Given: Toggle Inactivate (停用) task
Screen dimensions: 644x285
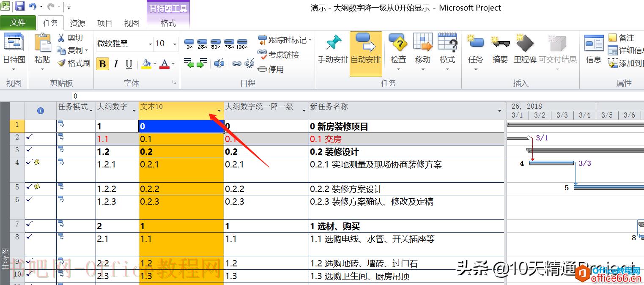Looking at the screenshot, I should [271, 69].
